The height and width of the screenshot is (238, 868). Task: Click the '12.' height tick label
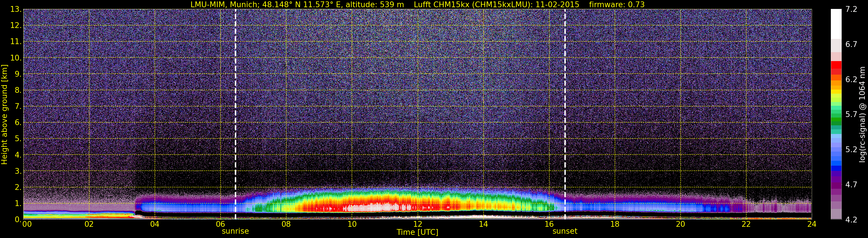coord(16,25)
